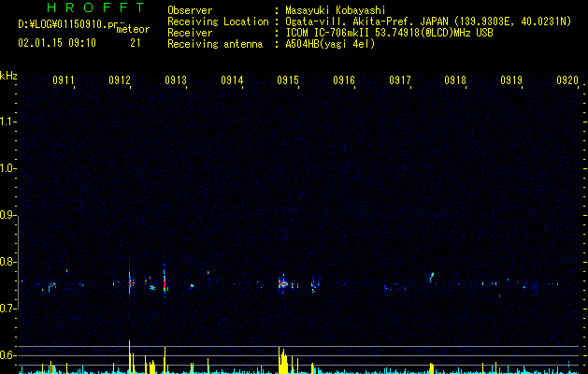Image resolution: width=588 pixels, height=374 pixels.
Task: Click the 0.8 kHz axis label
Action: click(x=7, y=262)
